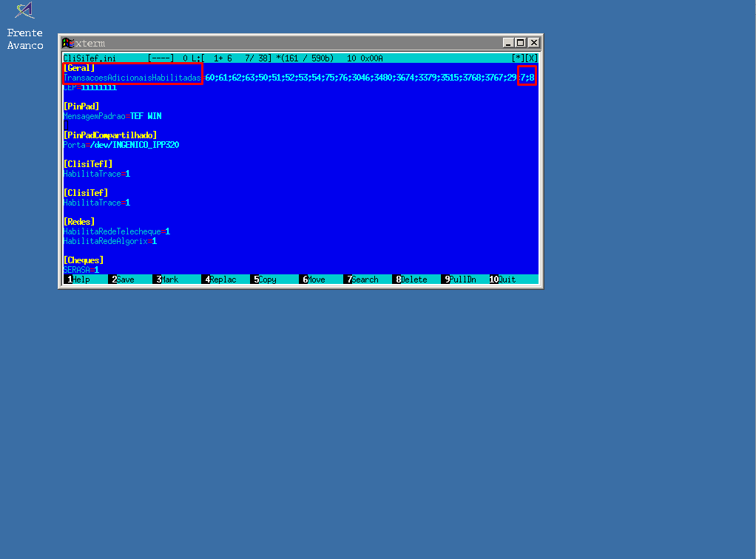Select the [PinPadCompartilhado] section header
The image size is (756, 559).
110,135
